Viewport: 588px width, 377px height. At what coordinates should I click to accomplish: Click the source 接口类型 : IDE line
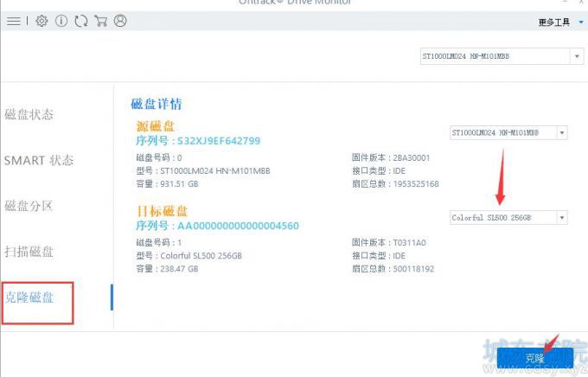click(x=379, y=170)
